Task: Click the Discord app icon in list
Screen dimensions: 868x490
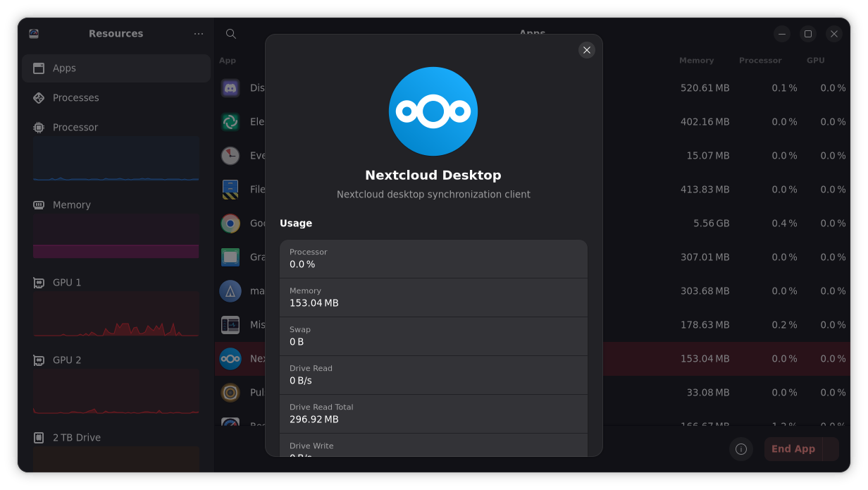Action: (x=230, y=88)
